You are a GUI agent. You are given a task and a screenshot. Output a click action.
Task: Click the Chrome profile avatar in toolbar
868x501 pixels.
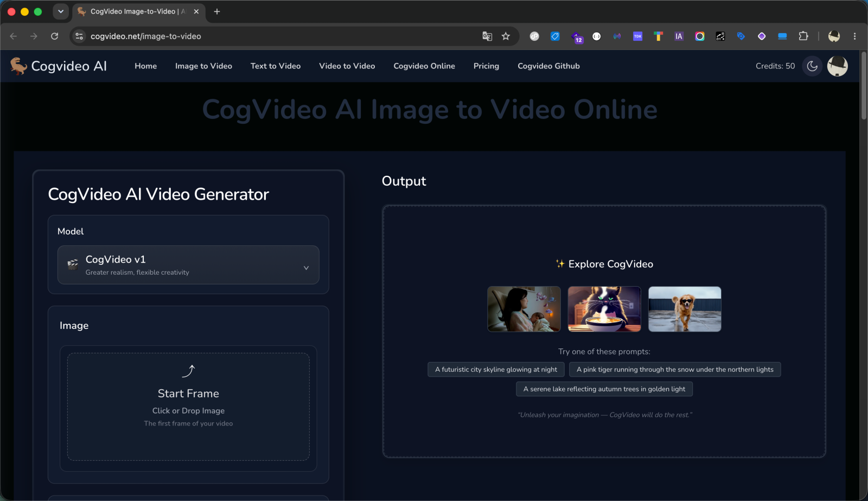tap(834, 36)
